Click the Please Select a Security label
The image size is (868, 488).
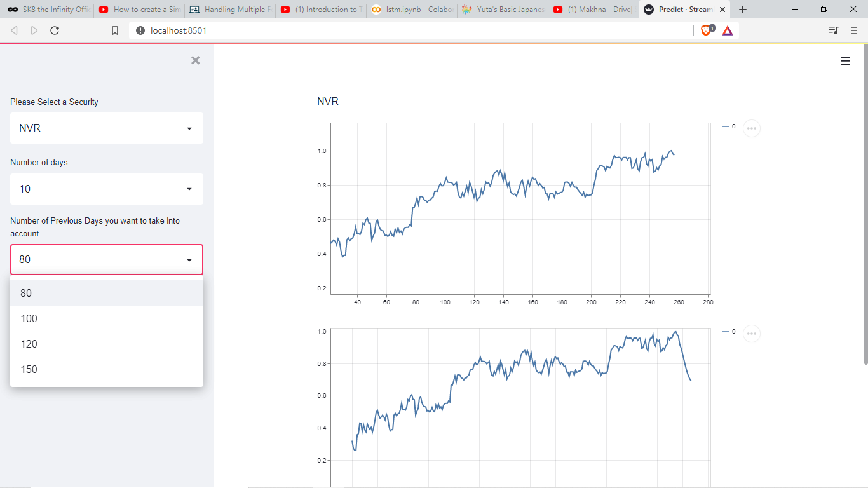(54, 102)
